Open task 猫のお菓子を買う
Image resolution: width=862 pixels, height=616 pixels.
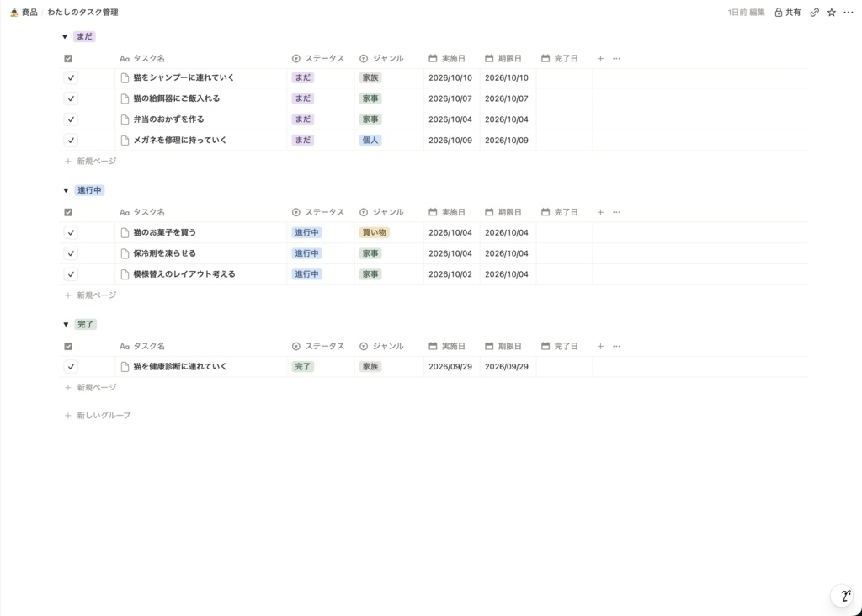click(165, 233)
